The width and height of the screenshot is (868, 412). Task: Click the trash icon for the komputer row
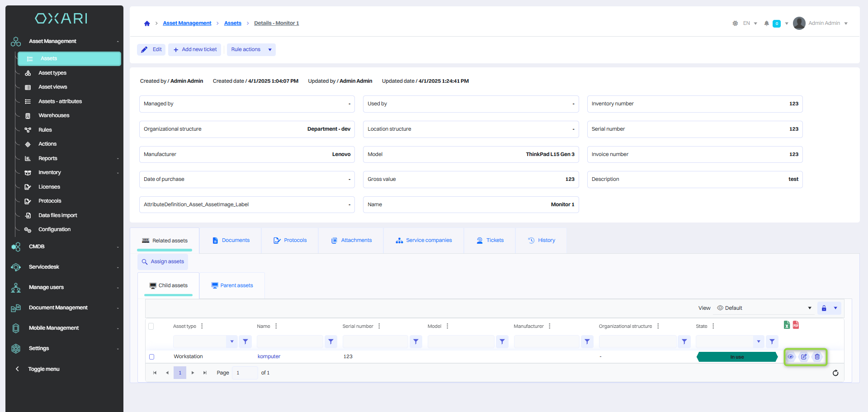(x=817, y=357)
